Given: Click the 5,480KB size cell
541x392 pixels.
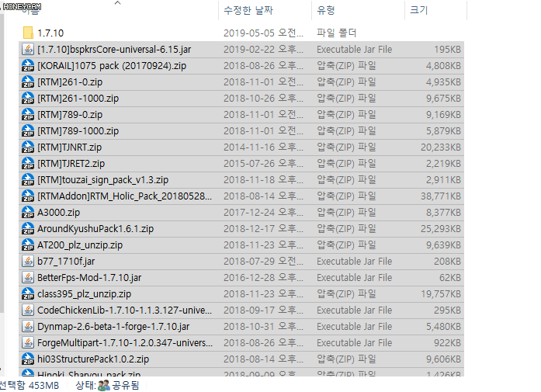Looking at the screenshot, I should [443, 327].
